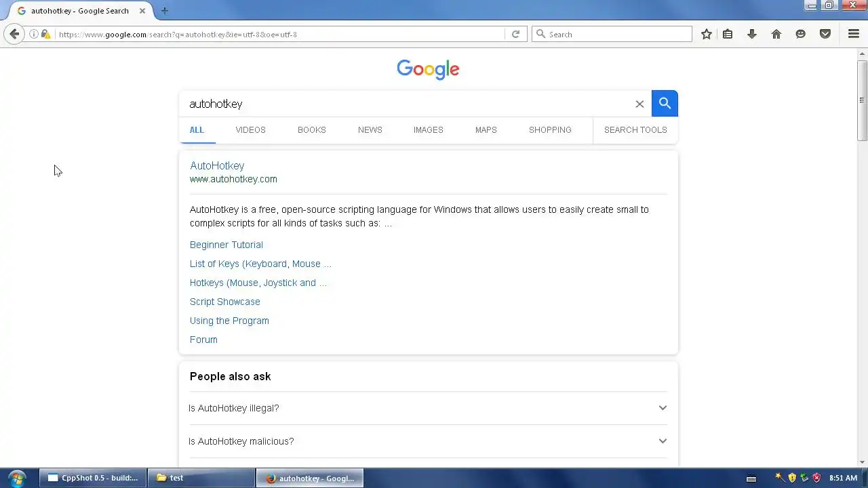Open SEARCH TOOLS options

pos(635,130)
